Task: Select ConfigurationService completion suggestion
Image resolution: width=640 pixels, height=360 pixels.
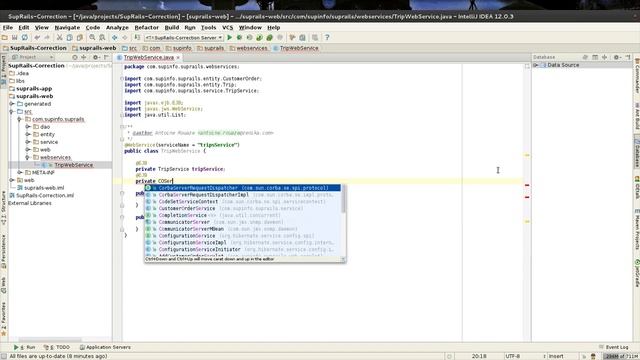Action: pyautogui.click(x=242, y=236)
